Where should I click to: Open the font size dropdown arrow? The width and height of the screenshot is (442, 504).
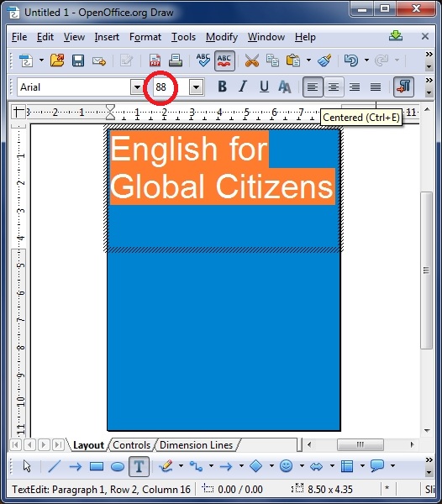click(196, 87)
